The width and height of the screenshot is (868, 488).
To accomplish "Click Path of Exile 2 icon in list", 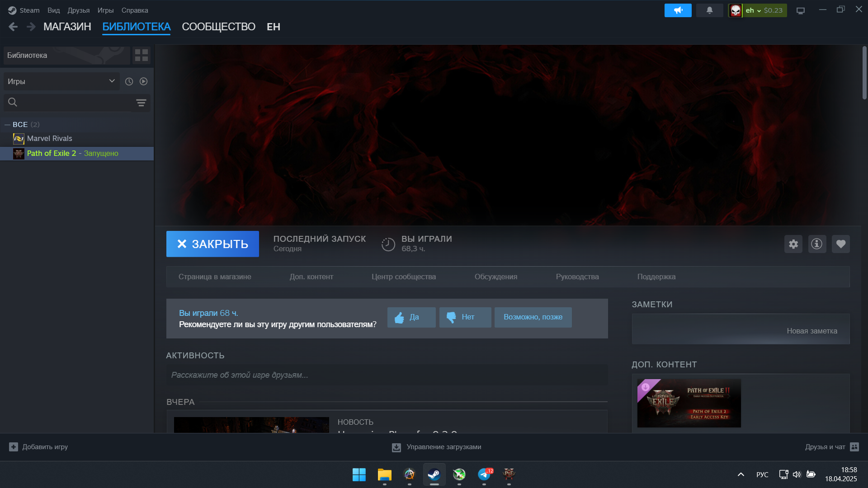I will [19, 154].
